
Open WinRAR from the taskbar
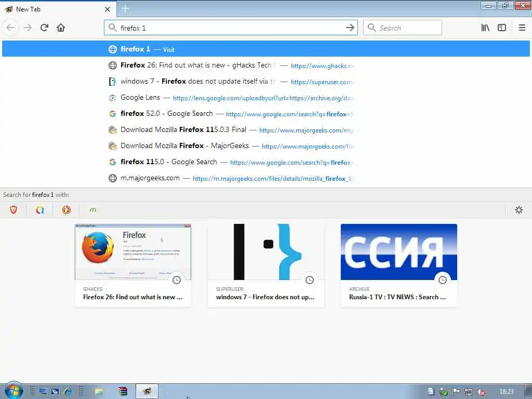[123, 392]
